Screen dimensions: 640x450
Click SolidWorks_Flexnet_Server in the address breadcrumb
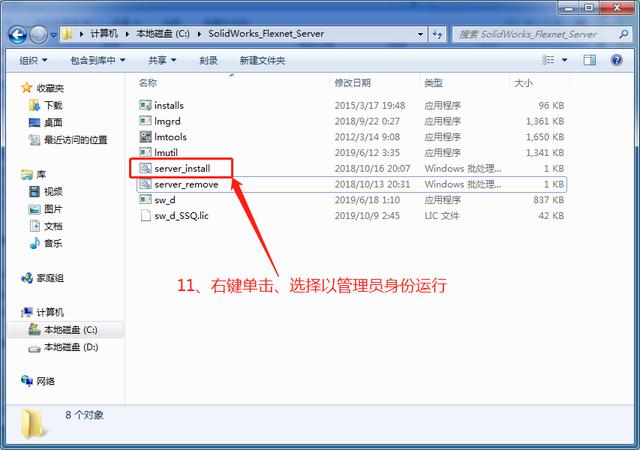(x=266, y=34)
